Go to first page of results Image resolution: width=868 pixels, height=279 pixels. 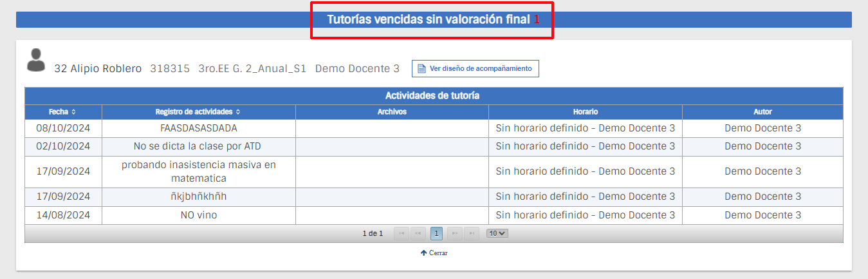click(x=401, y=233)
